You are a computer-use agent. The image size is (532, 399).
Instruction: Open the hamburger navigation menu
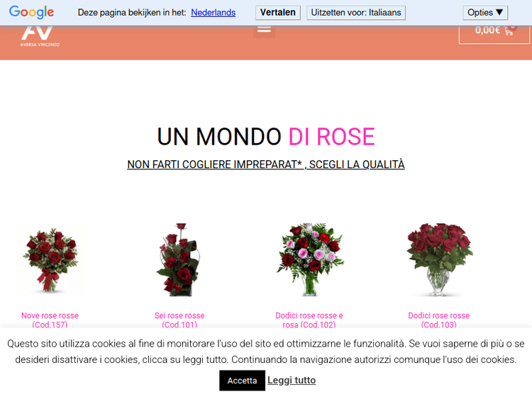[264, 29]
